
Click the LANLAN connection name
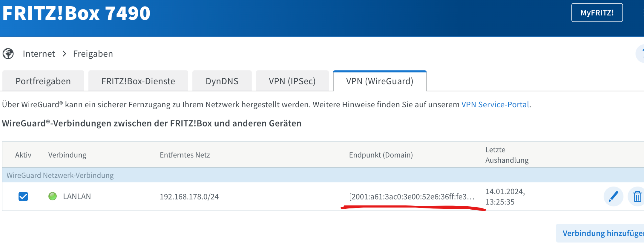click(77, 196)
